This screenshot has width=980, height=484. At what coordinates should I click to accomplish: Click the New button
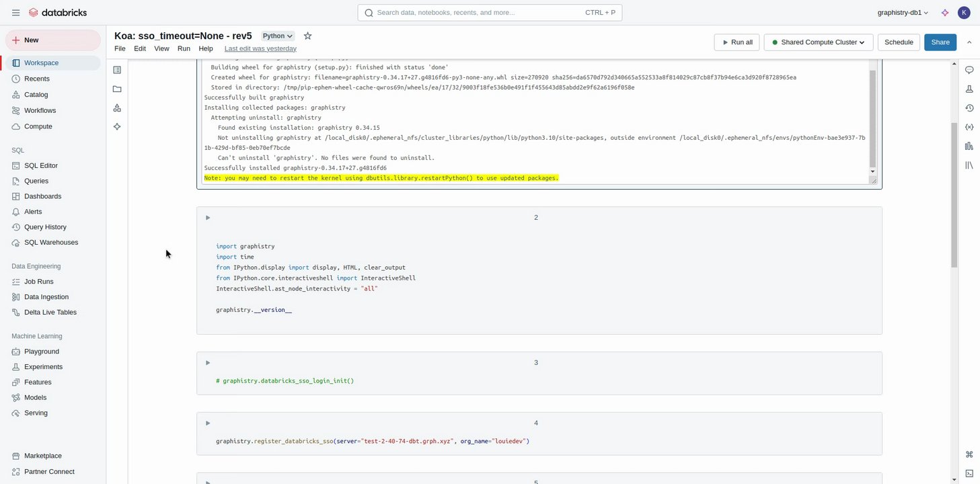[52, 40]
